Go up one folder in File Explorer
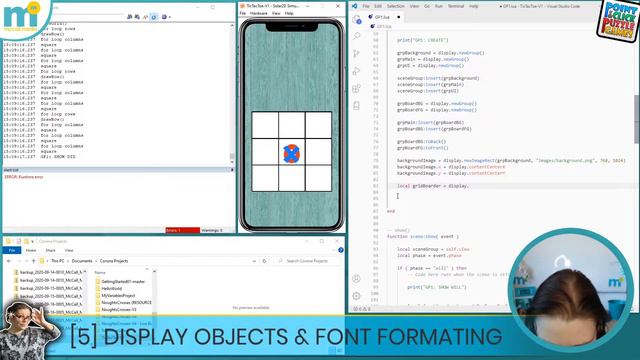 [x=33, y=261]
